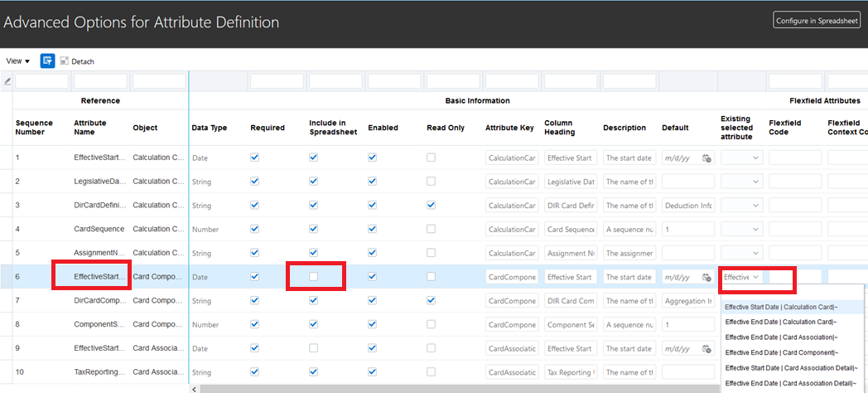Uncheck Required checkbox for LegislativeData row

pos(255,181)
